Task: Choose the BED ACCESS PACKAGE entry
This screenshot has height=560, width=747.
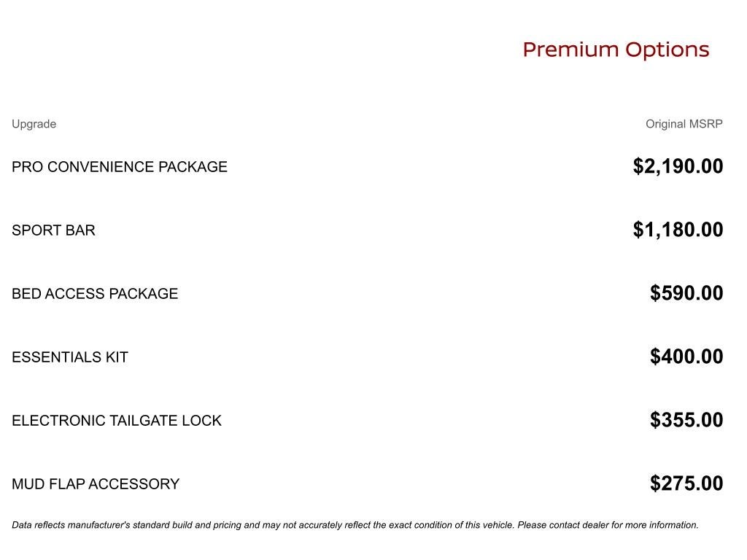Action: click(x=95, y=294)
